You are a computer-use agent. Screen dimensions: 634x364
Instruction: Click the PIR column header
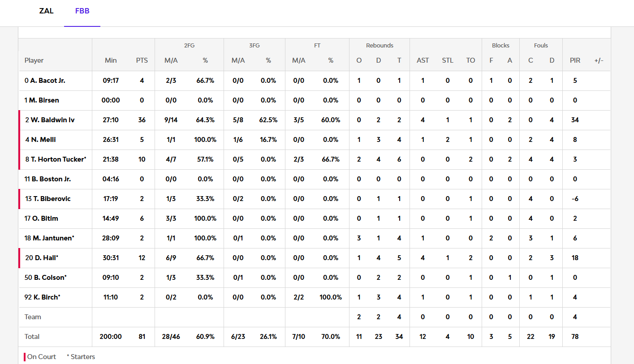click(575, 60)
